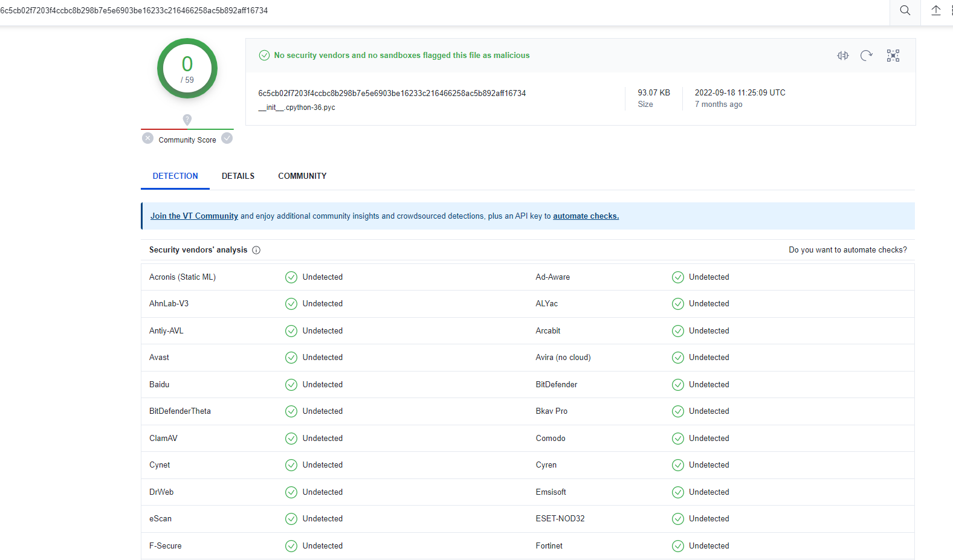Switch to the DETAILS tab
This screenshot has height=560, width=953.
tap(238, 176)
